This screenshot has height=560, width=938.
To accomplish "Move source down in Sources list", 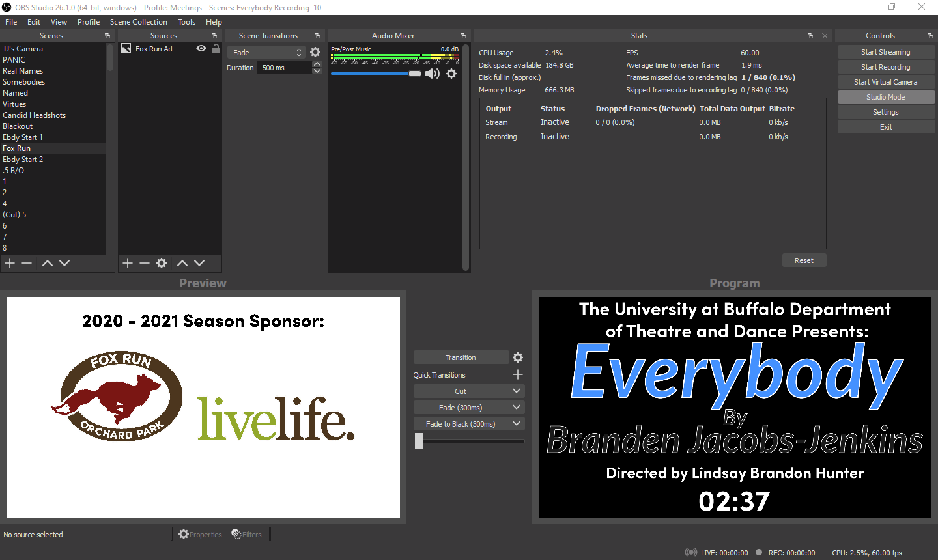I will (199, 263).
